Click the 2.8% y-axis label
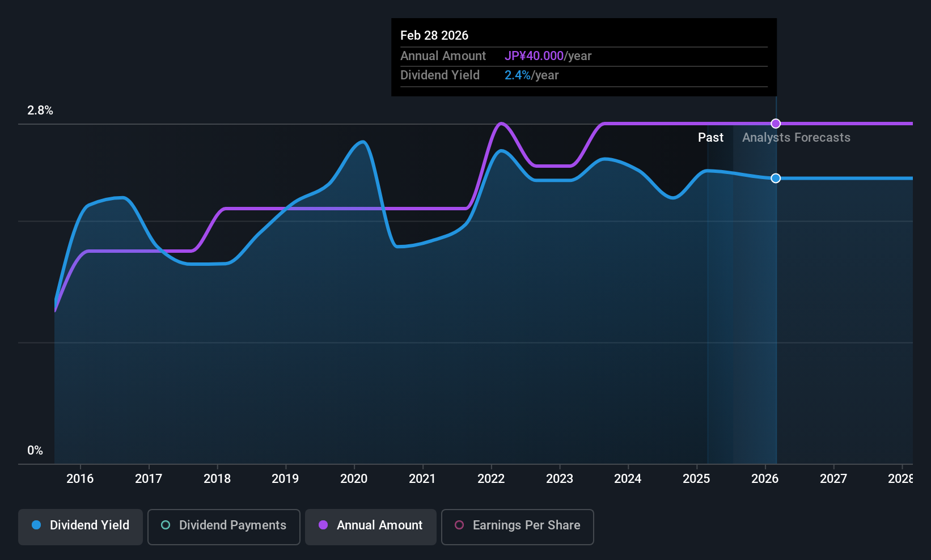Viewport: 931px width, 560px height. click(x=40, y=111)
